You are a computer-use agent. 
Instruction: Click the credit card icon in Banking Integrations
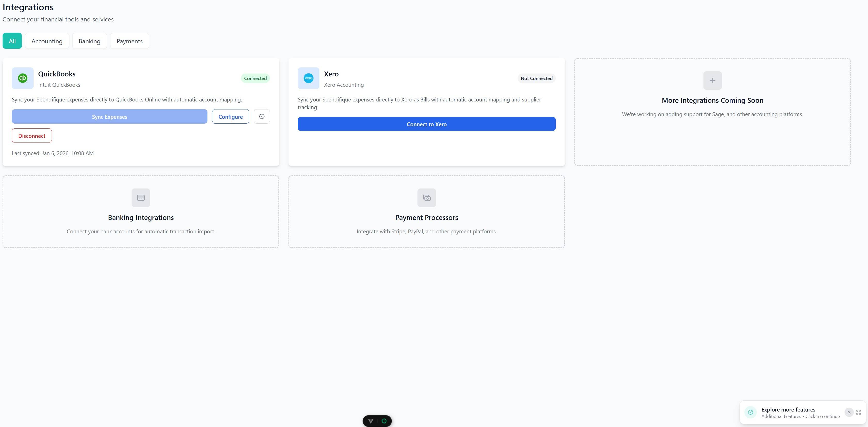[x=141, y=197]
